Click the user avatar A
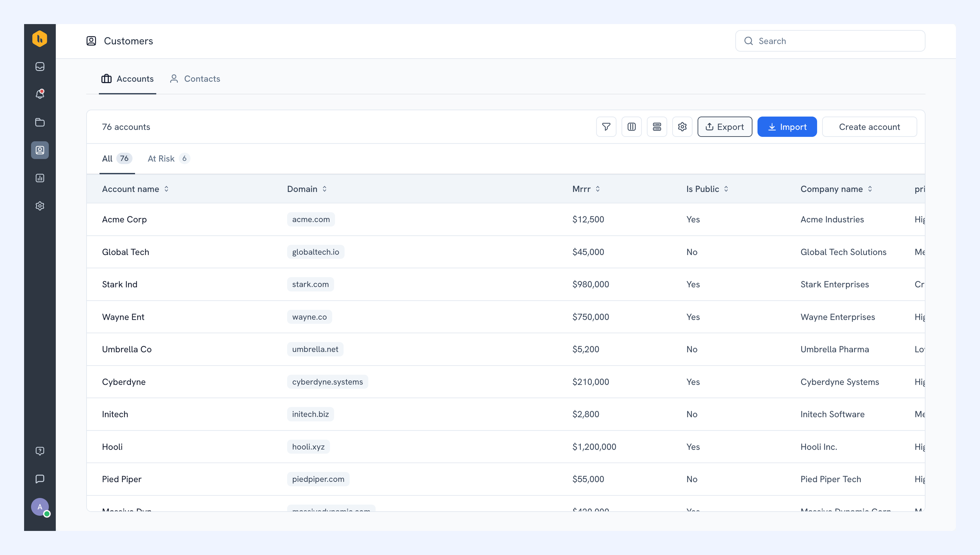This screenshot has width=980, height=555. [40, 507]
